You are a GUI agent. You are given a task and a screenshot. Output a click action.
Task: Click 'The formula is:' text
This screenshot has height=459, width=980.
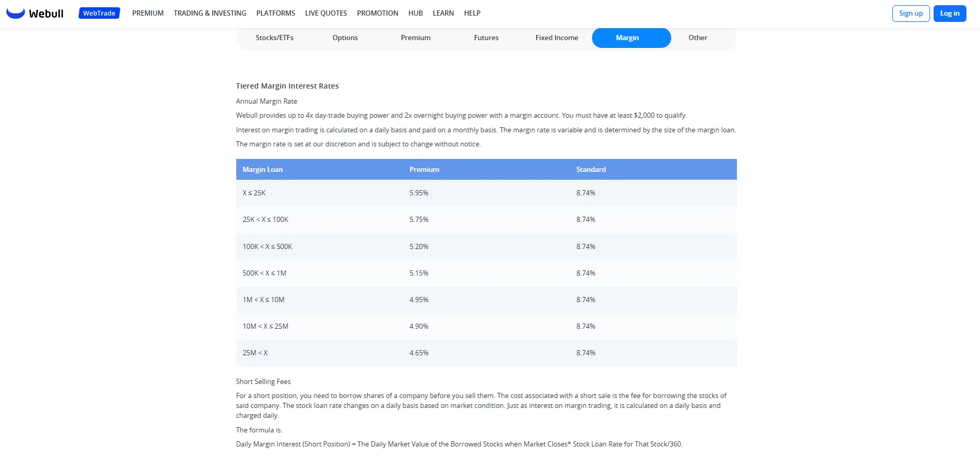pos(259,430)
